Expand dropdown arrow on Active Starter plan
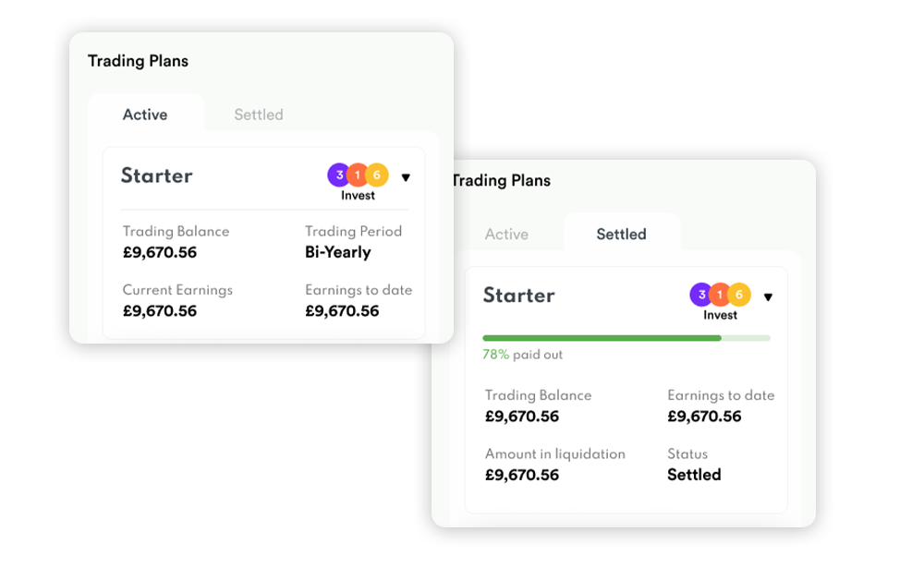This screenshot has height=568, width=924. click(x=406, y=177)
